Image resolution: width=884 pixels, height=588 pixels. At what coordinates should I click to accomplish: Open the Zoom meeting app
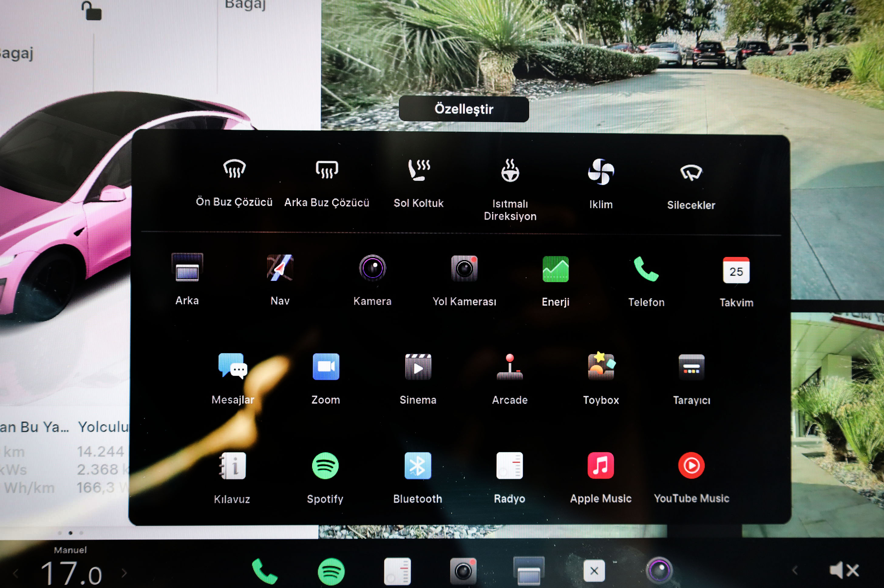point(326,367)
